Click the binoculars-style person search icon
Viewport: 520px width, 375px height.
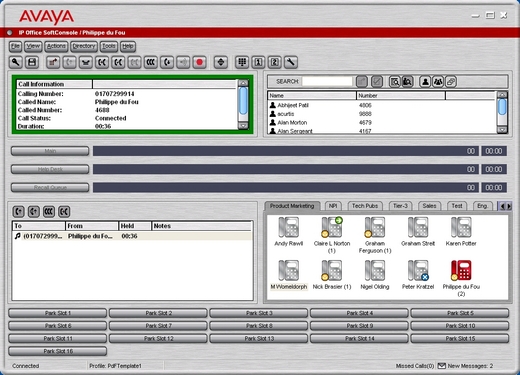[407, 82]
